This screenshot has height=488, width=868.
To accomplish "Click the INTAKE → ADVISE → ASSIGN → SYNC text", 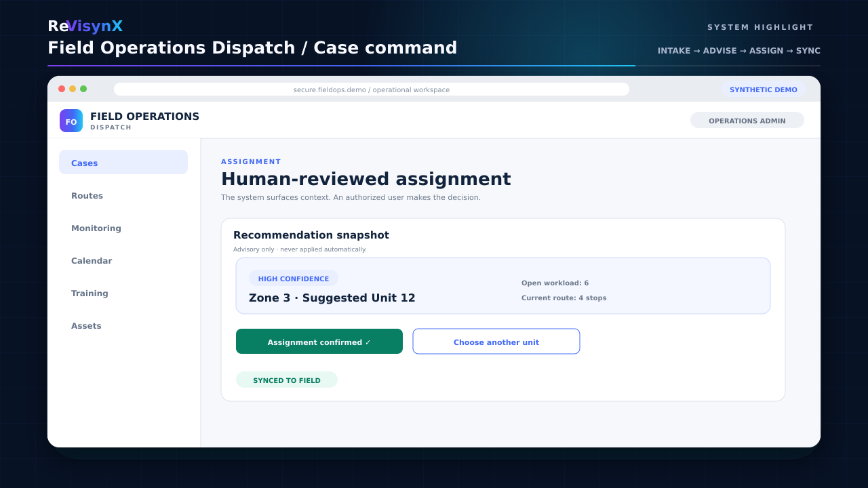I will pyautogui.click(x=739, y=51).
